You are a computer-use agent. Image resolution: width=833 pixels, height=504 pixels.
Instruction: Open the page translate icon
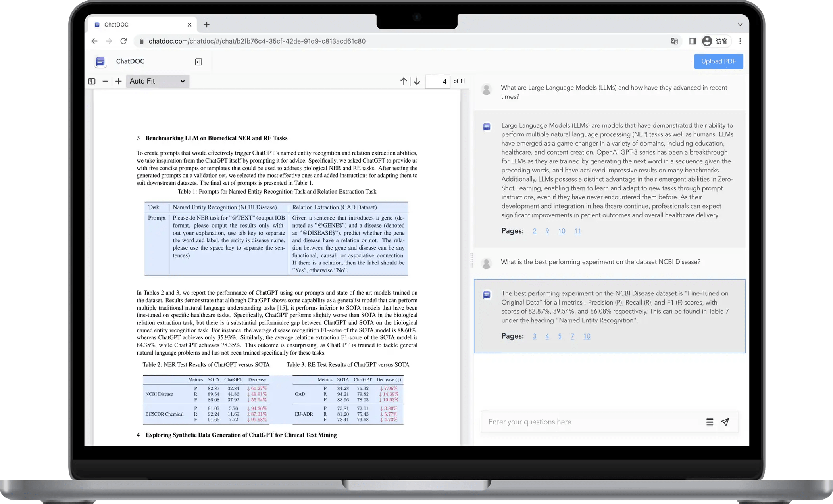[674, 41]
